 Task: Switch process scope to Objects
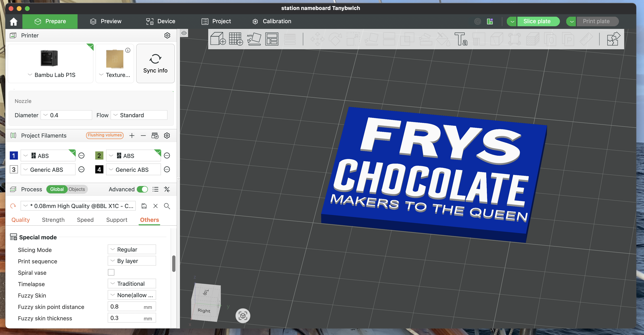77,189
